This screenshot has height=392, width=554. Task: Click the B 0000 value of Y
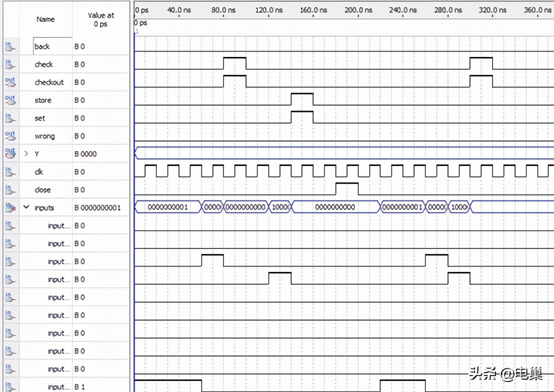(x=85, y=154)
